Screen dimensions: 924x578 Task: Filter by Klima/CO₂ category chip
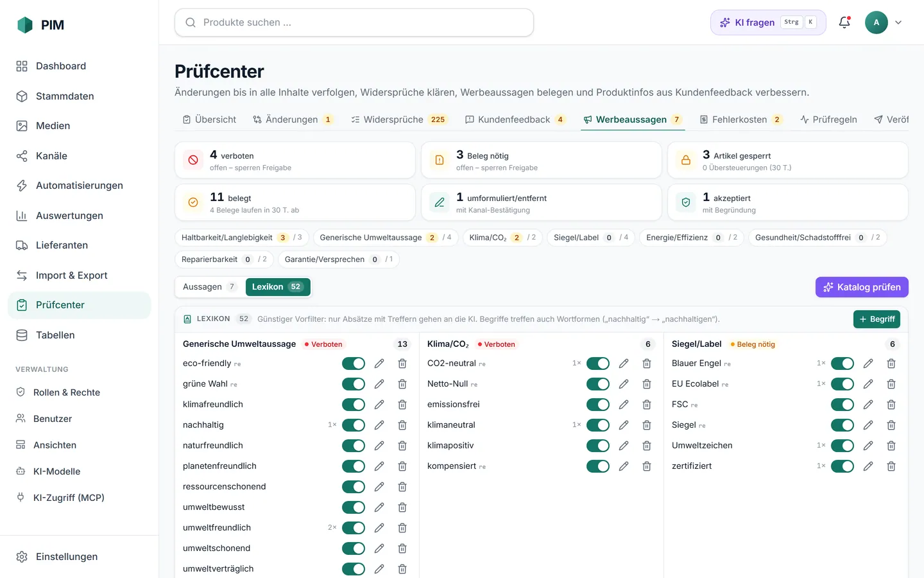point(503,238)
